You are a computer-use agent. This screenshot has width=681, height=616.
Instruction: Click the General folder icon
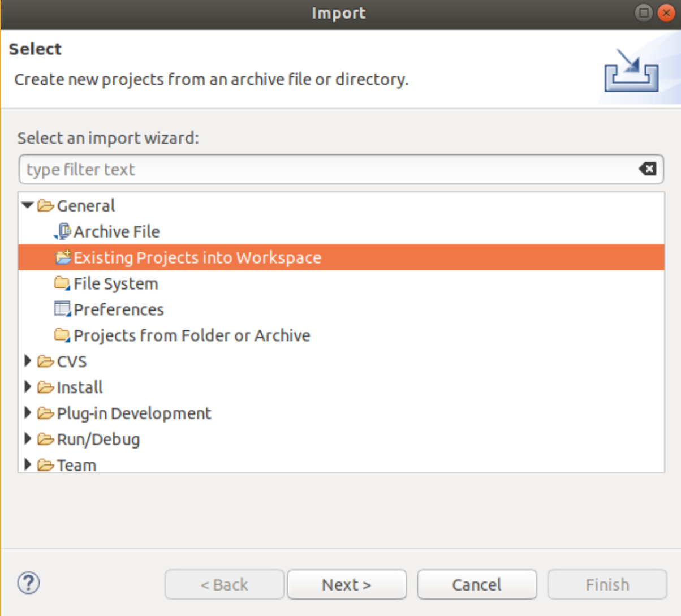pyautogui.click(x=46, y=205)
